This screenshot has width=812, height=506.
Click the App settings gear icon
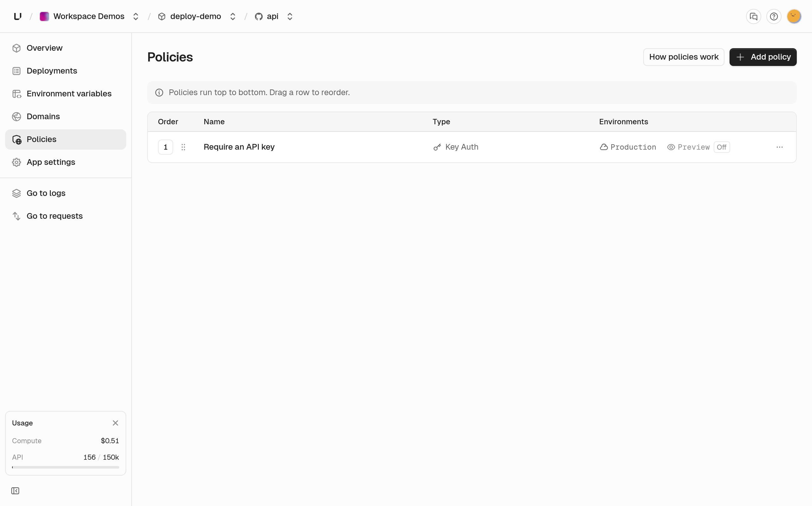click(x=16, y=162)
